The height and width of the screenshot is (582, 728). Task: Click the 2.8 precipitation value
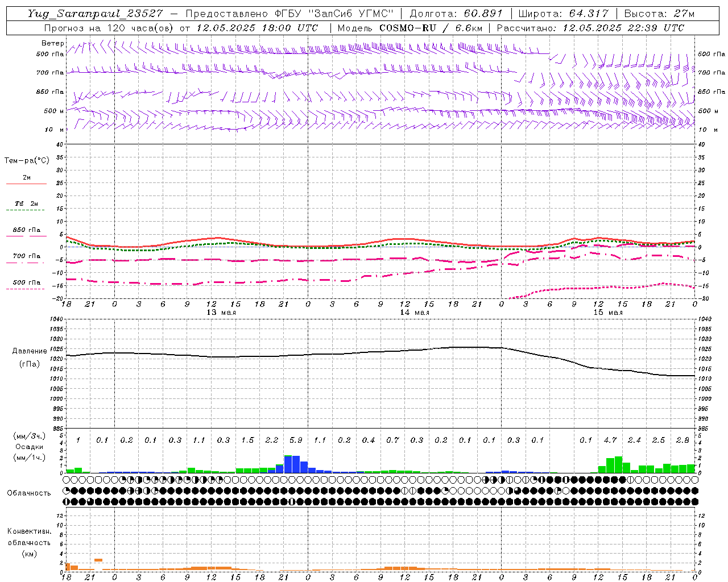tap(682, 440)
